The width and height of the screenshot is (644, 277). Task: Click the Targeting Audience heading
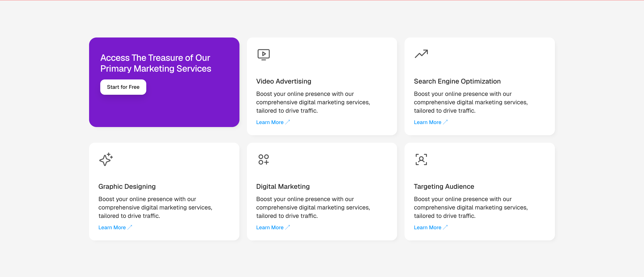tap(444, 186)
